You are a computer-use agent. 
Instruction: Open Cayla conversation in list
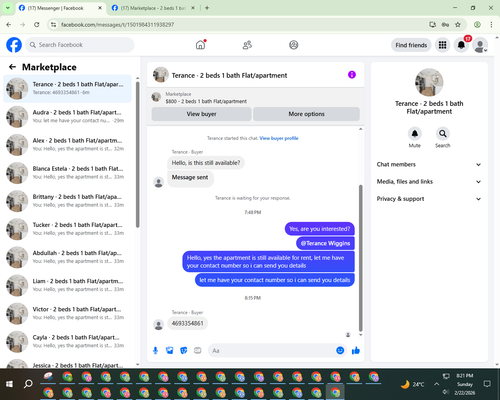point(67,341)
